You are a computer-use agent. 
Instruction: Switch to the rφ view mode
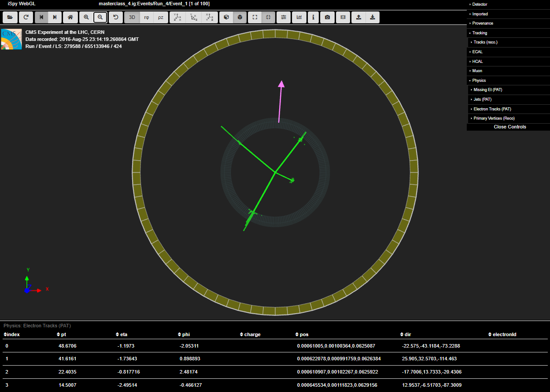[147, 17]
